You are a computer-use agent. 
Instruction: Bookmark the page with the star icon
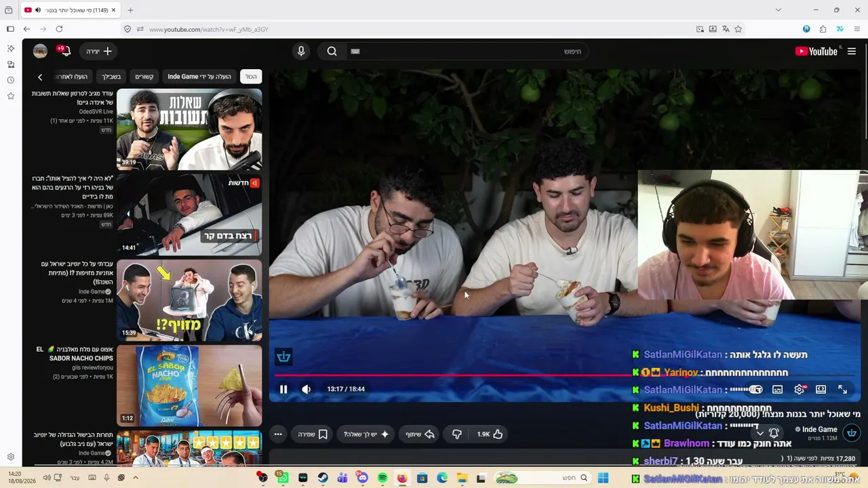pos(738,29)
